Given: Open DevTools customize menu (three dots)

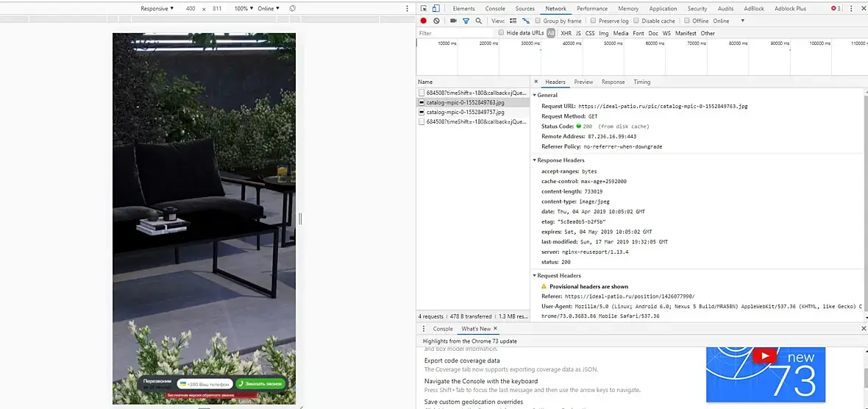Looking at the screenshot, I should pos(851,8).
